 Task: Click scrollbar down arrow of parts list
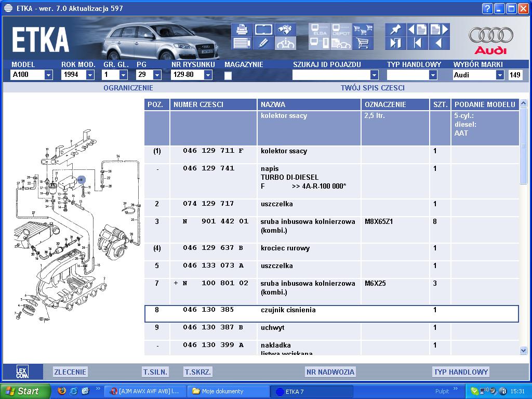click(523, 351)
